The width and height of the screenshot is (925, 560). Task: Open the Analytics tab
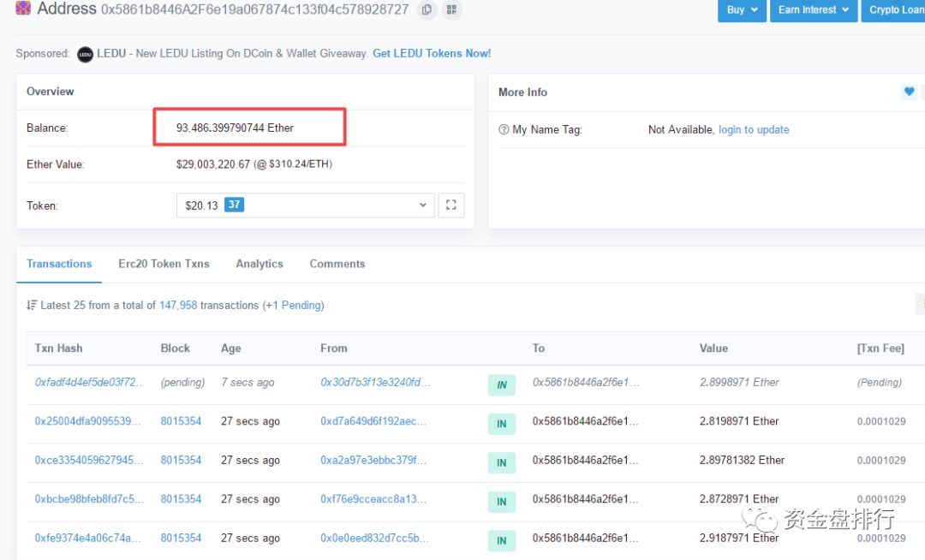tap(260, 264)
